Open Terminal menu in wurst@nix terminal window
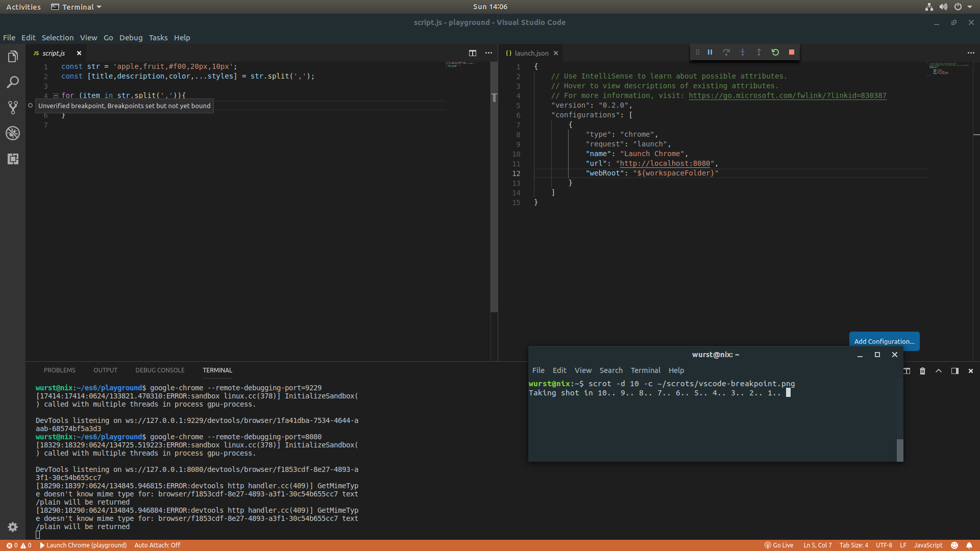 coord(645,370)
